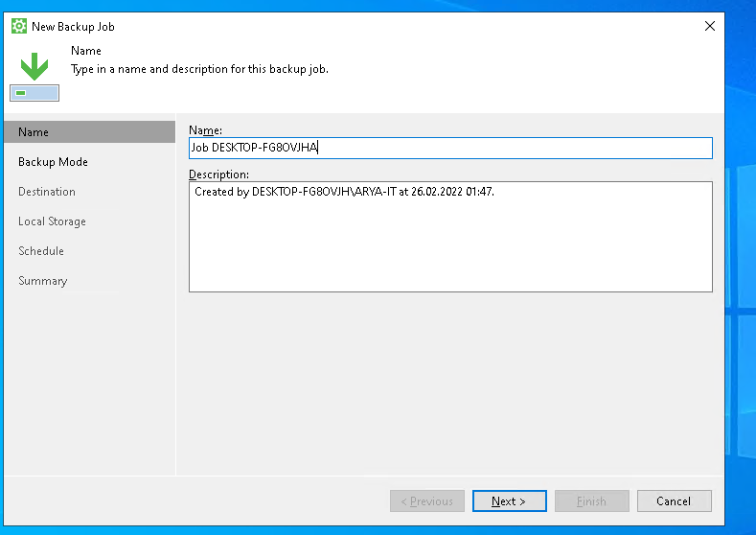Click the green download arrow icon
The height and width of the screenshot is (535, 756).
click(34, 66)
